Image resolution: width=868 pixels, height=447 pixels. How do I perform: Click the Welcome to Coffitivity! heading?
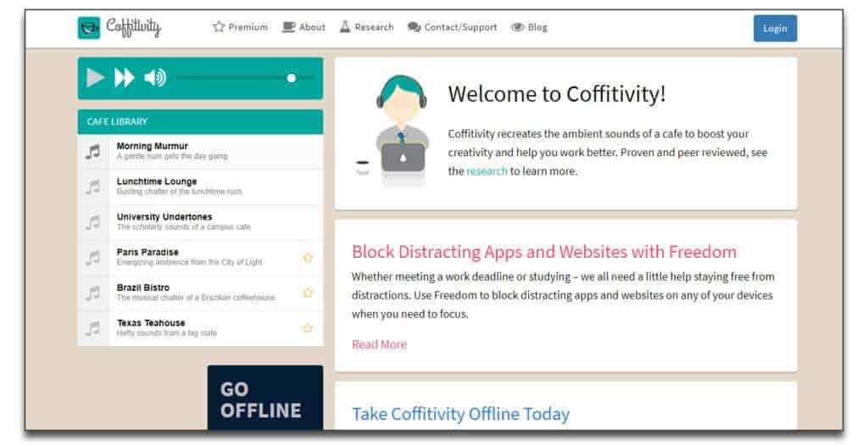(556, 94)
